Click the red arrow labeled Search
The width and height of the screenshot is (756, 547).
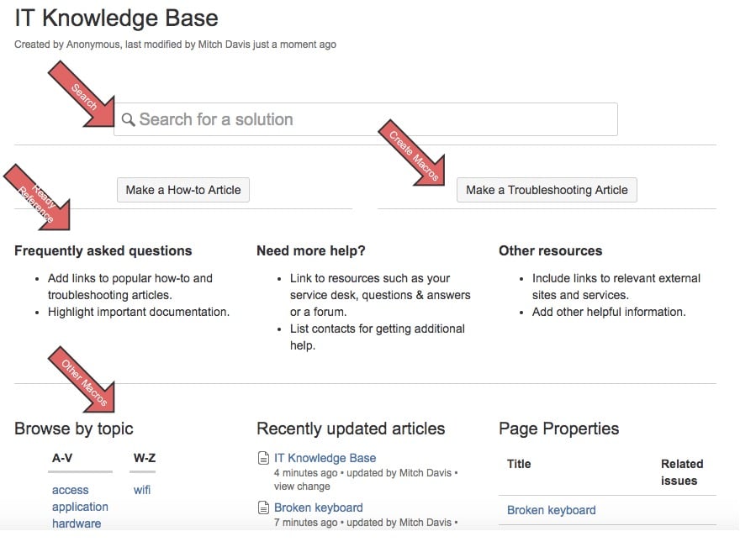coord(82,97)
